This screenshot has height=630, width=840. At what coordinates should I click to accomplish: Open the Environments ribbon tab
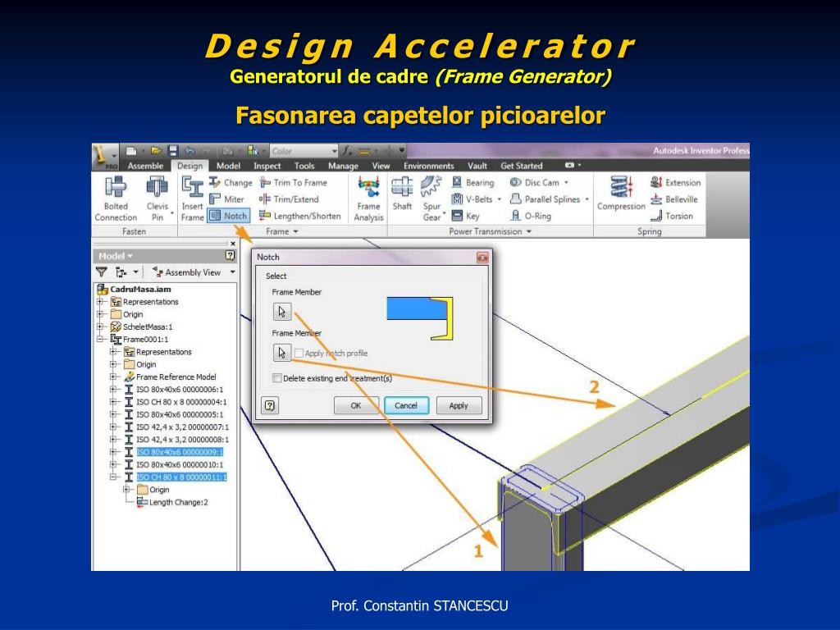428,166
